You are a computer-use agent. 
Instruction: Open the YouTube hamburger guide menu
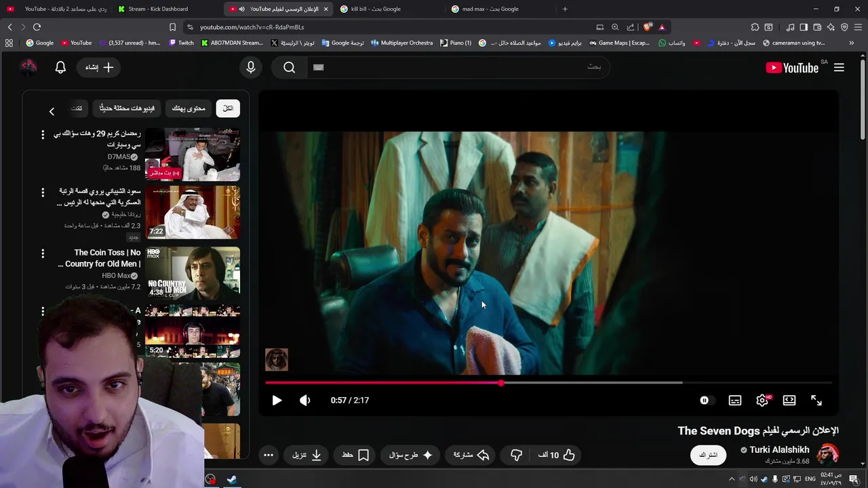839,68
